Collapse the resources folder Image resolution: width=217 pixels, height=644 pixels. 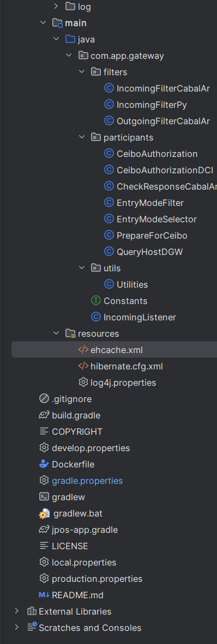[56, 333]
